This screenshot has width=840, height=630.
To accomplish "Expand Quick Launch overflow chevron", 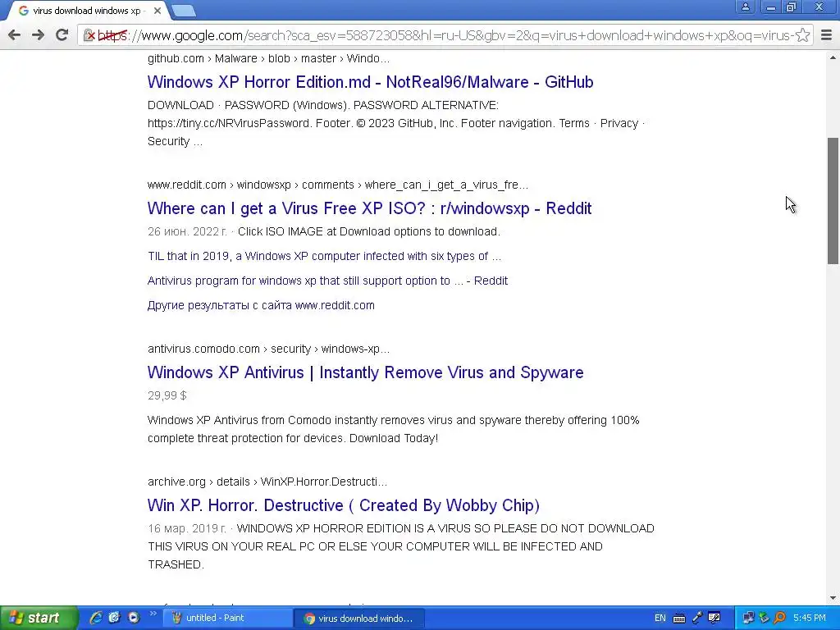I will tap(153, 614).
